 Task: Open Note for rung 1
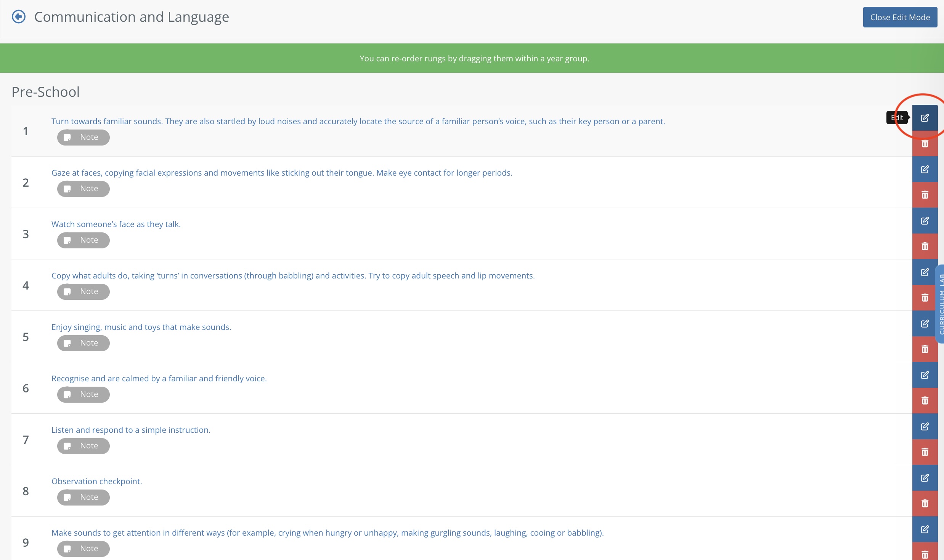pos(83,137)
